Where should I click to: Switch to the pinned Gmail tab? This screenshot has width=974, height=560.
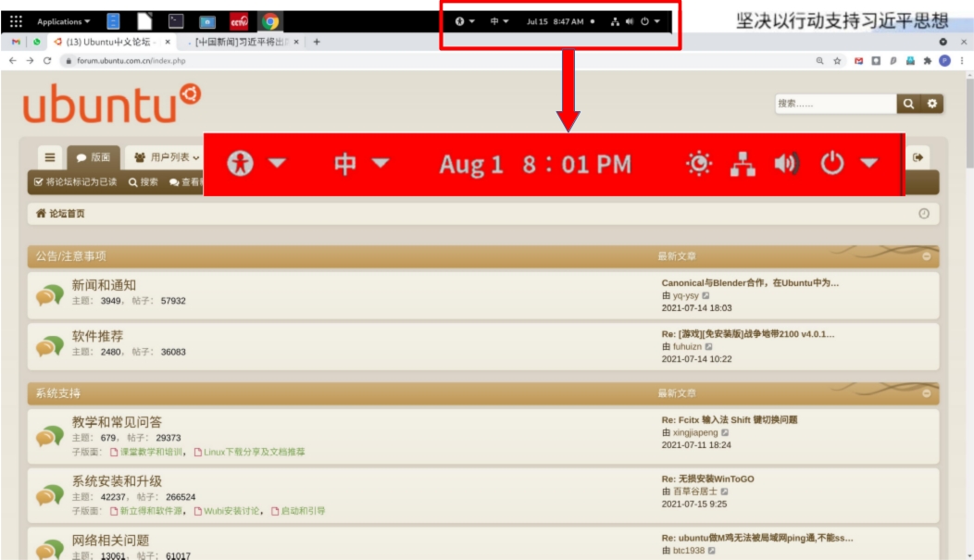[x=16, y=43]
